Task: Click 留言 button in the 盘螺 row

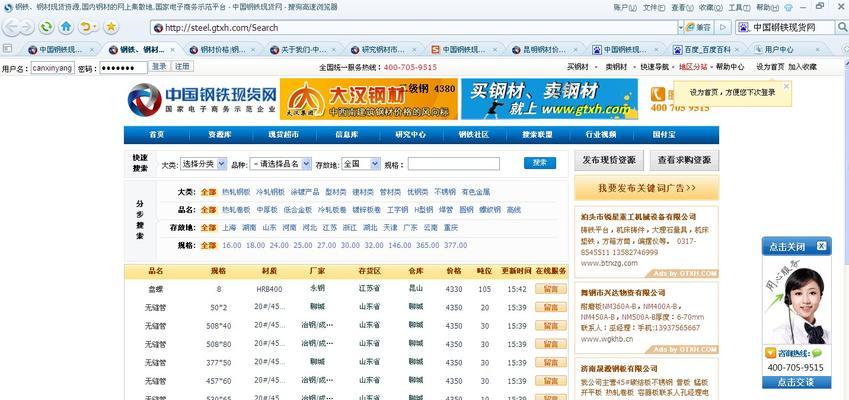Action: (551, 289)
